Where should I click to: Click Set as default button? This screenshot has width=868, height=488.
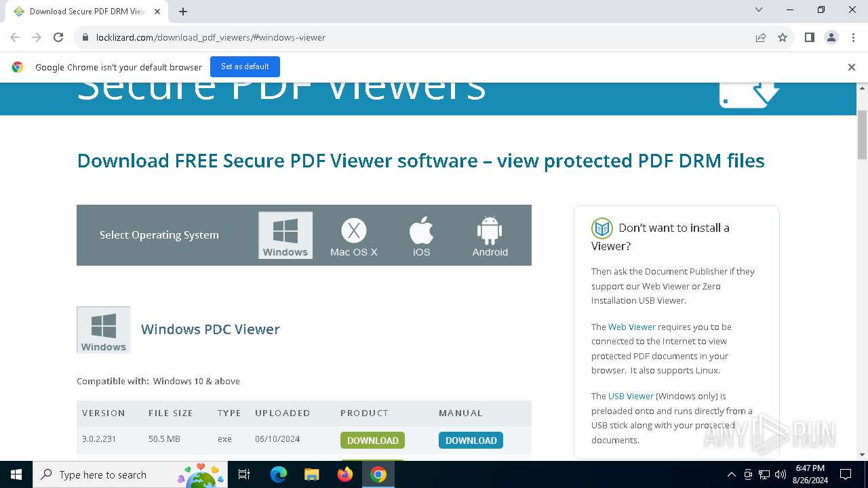coord(245,66)
